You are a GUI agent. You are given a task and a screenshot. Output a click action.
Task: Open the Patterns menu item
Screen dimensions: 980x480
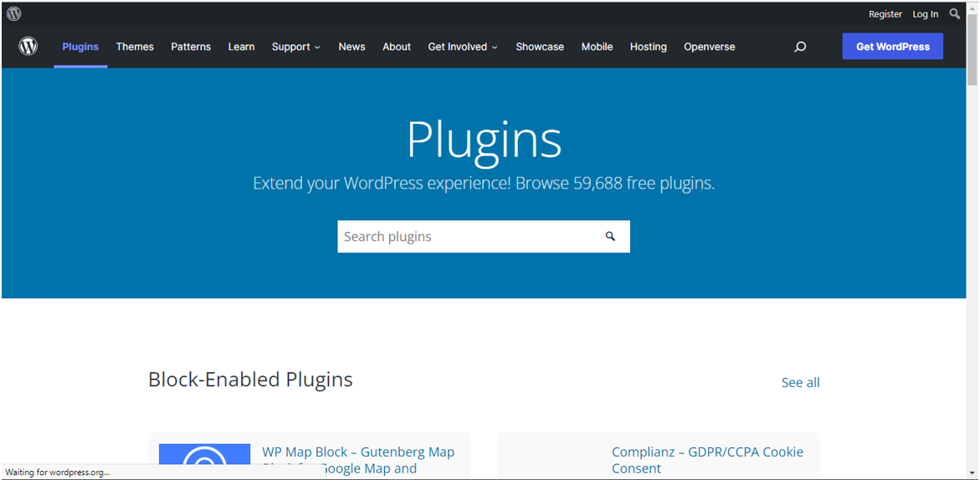(191, 47)
